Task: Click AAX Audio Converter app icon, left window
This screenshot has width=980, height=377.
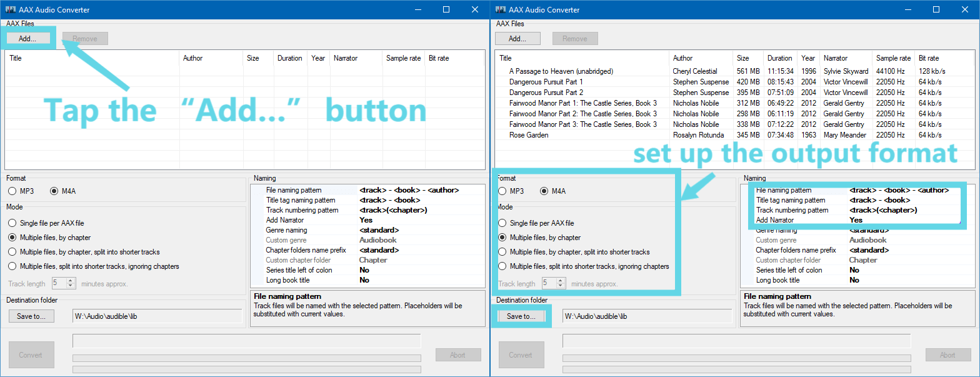Action: click(x=11, y=9)
